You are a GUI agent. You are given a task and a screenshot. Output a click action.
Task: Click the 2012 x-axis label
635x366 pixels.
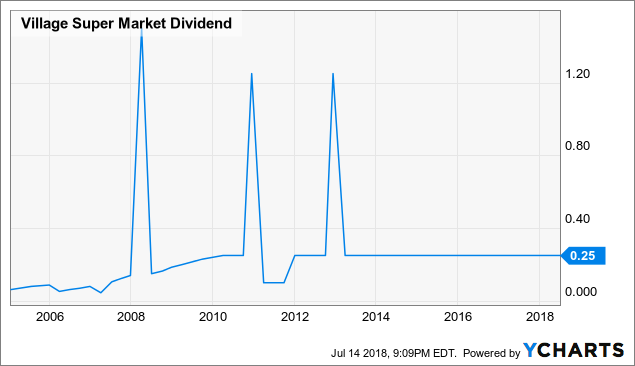click(295, 317)
